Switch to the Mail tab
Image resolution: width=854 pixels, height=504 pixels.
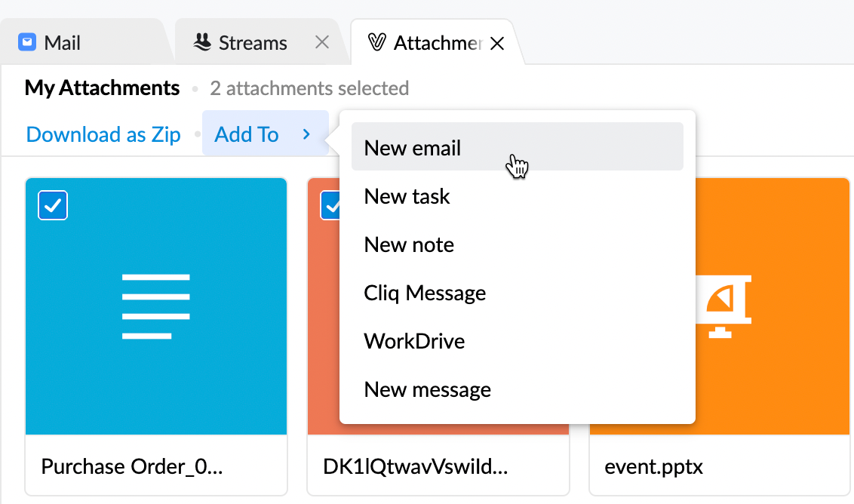[62, 43]
